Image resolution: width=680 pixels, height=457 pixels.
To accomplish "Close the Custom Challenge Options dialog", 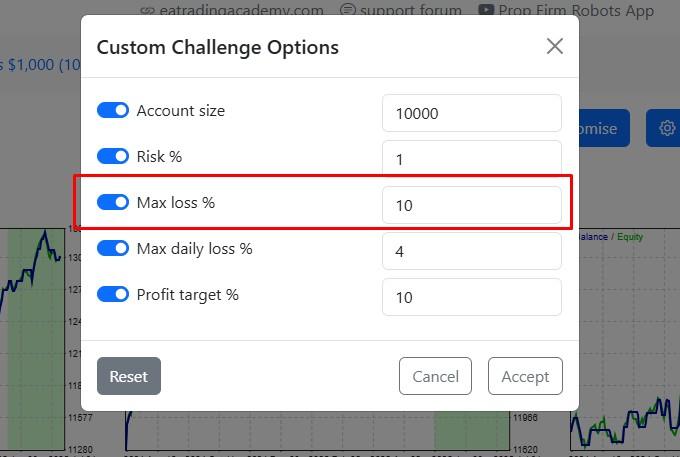I will click(x=555, y=46).
